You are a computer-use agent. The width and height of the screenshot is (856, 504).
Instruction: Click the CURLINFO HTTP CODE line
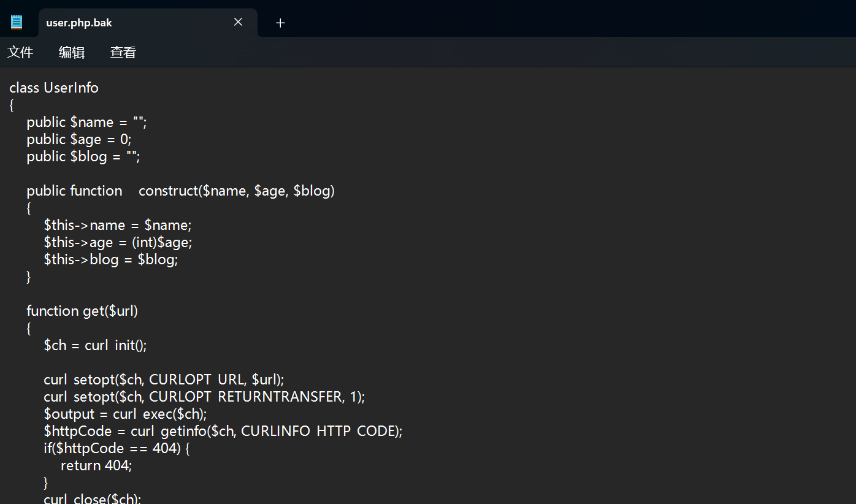coord(223,431)
